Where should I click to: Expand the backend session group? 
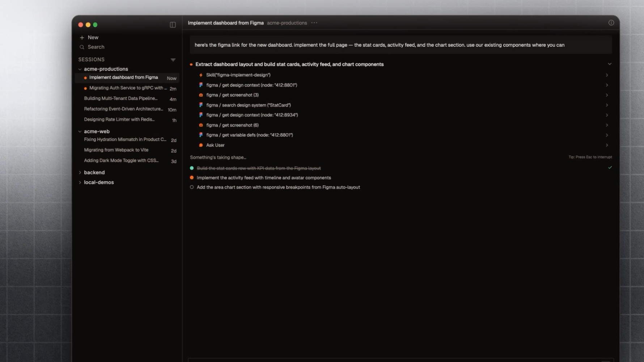[x=80, y=173]
